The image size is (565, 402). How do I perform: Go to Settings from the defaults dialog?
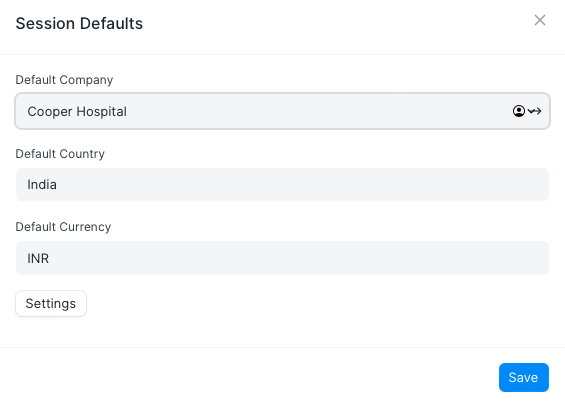coord(51,304)
